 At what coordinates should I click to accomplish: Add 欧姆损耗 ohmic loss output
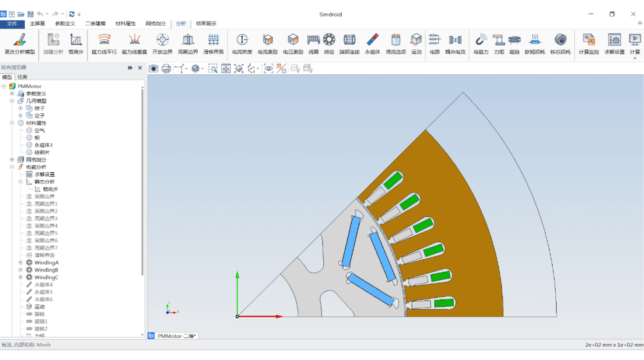[x=535, y=44]
